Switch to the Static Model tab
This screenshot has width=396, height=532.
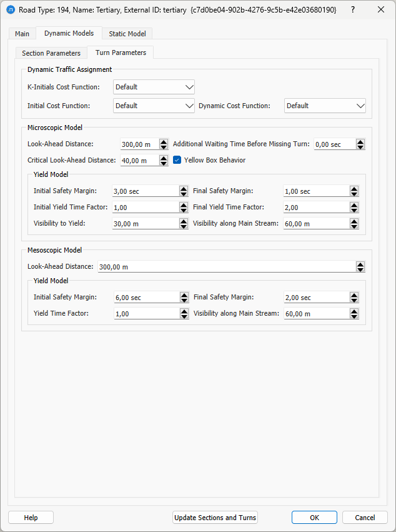point(127,34)
